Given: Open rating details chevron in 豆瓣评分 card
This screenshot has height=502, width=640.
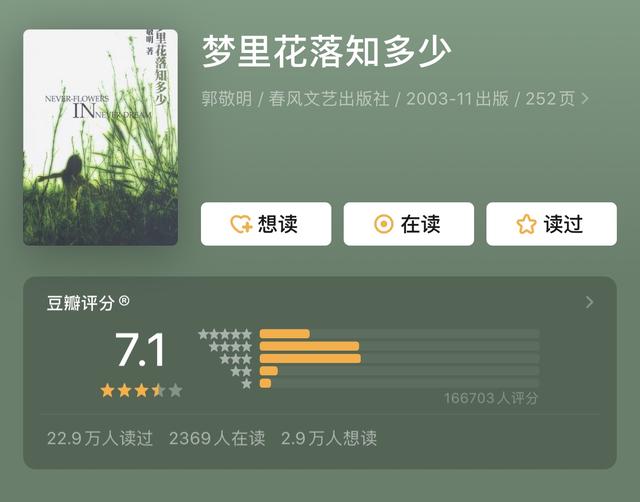Looking at the screenshot, I should [x=589, y=302].
